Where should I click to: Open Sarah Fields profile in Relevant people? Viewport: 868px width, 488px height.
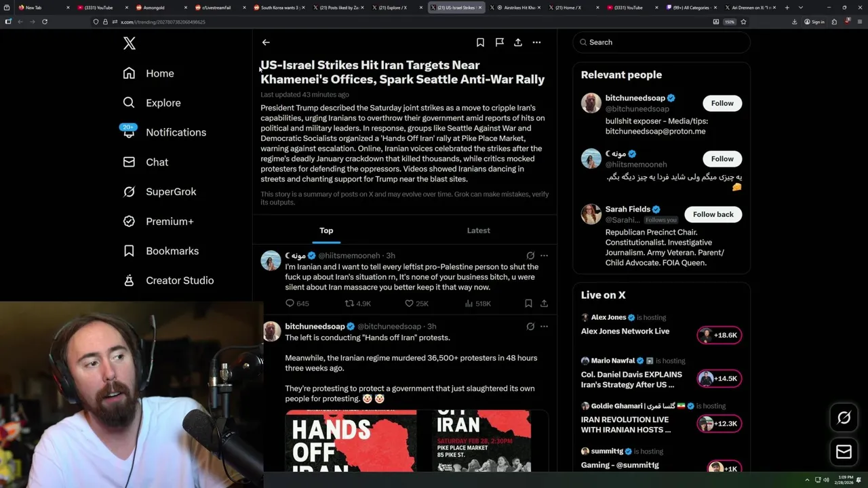click(x=628, y=209)
